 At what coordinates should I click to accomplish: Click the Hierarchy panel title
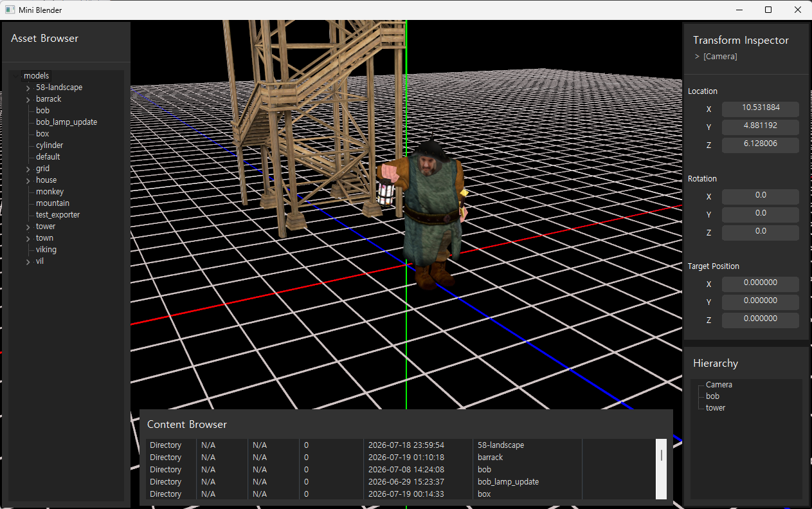pyautogui.click(x=716, y=364)
